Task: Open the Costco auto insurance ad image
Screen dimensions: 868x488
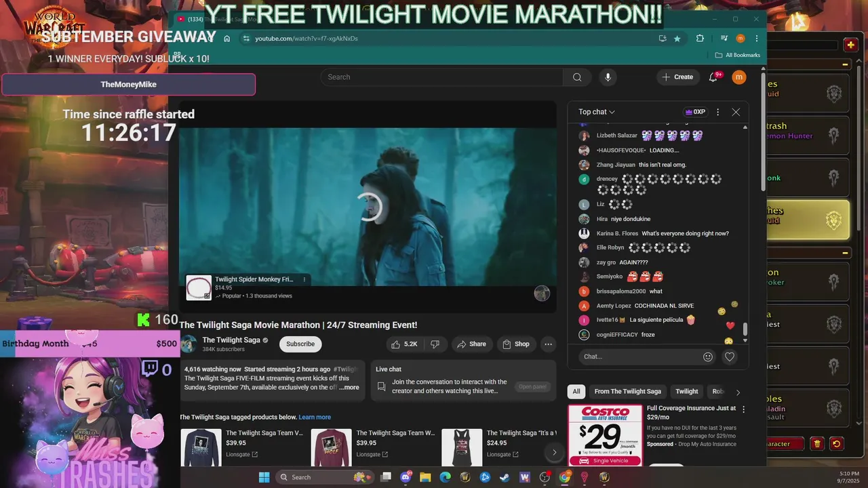Action: click(x=605, y=435)
